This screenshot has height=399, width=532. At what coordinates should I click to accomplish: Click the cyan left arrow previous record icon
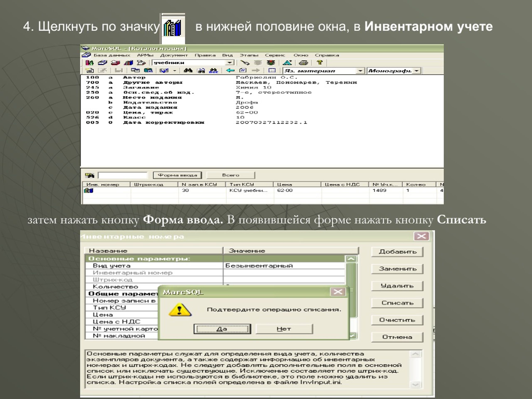pos(230,70)
